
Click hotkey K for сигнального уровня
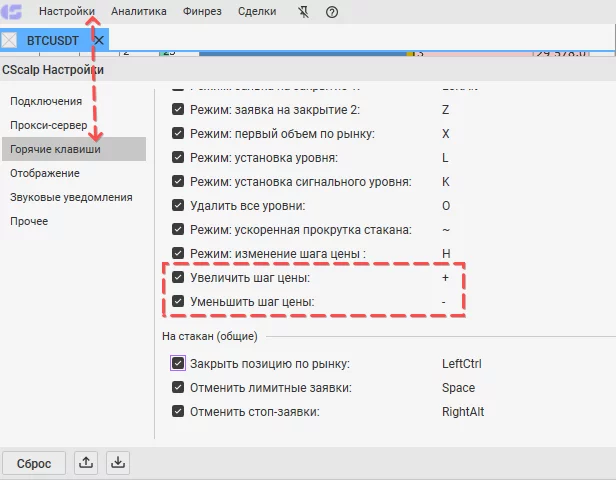pyautogui.click(x=446, y=181)
